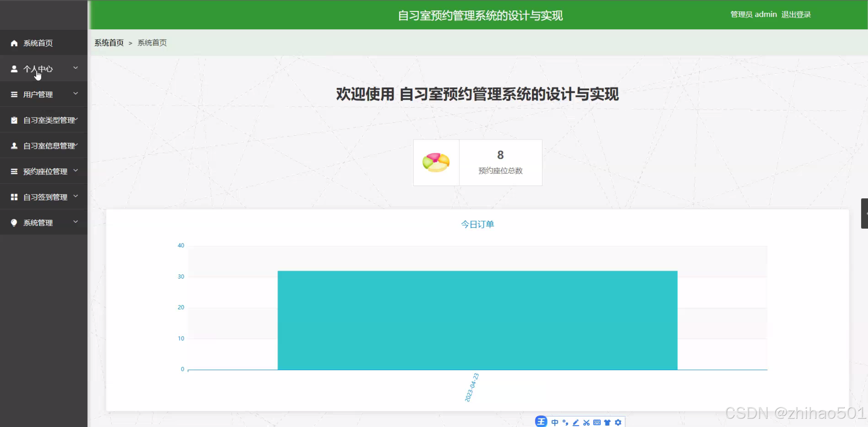Click the IME 王 logo icon
This screenshot has width=868, height=427.
coord(541,421)
